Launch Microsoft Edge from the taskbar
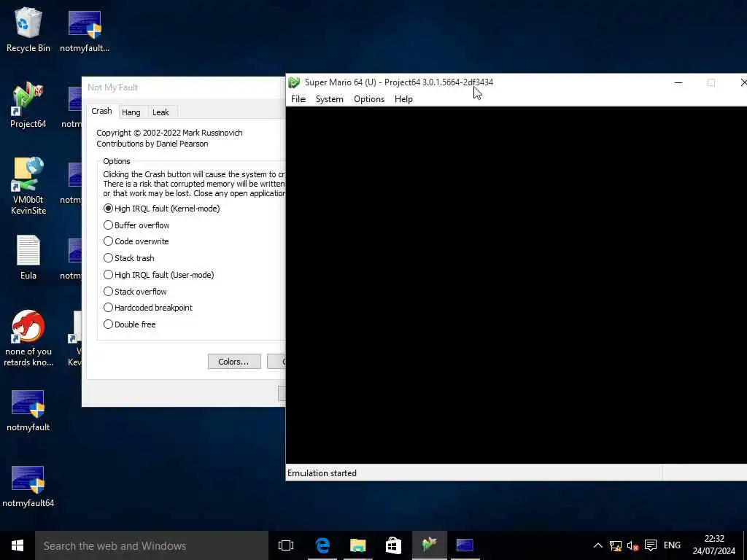The image size is (747, 560). click(x=322, y=545)
